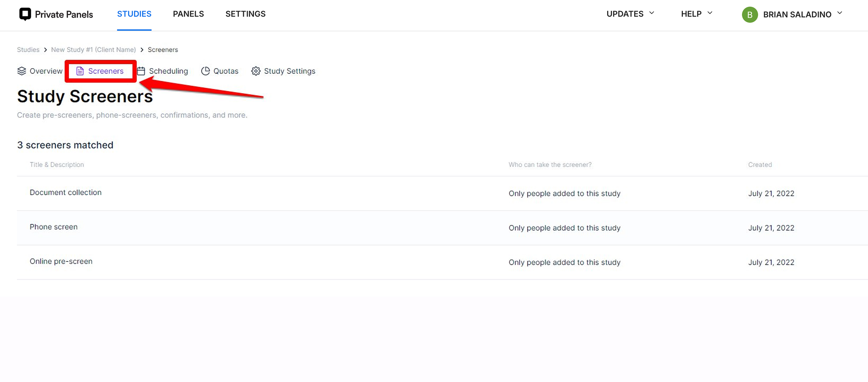
Task: Go to the Studies top tab
Action: [x=134, y=14]
